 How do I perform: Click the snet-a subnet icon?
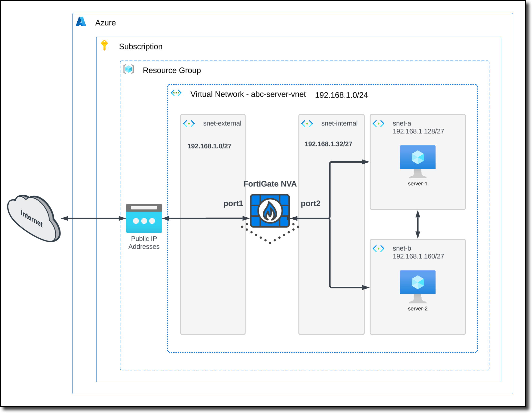378,124
